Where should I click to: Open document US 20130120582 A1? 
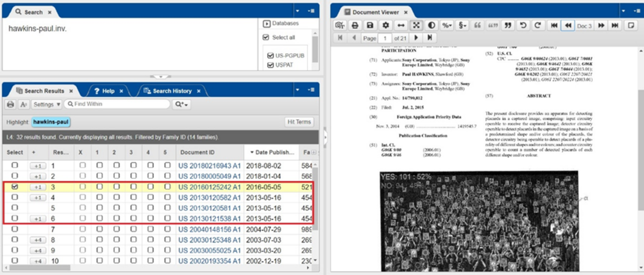tap(209, 197)
